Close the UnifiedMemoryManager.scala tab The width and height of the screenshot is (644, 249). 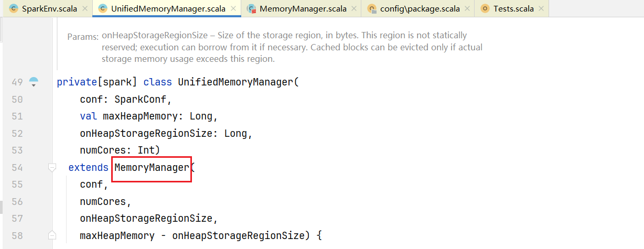(x=231, y=9)
